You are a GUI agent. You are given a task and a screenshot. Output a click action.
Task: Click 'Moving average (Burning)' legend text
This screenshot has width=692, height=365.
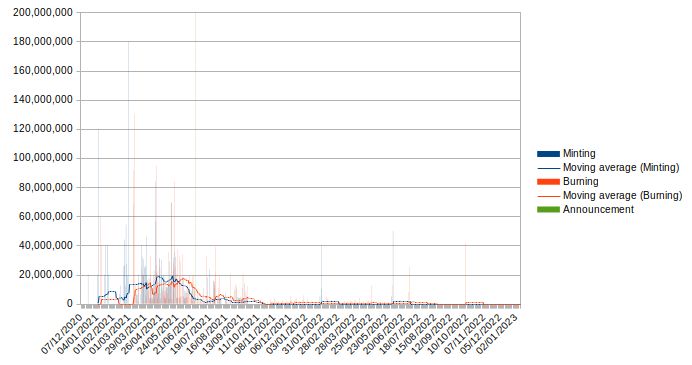pyautogui.click(x=622, y=196)
